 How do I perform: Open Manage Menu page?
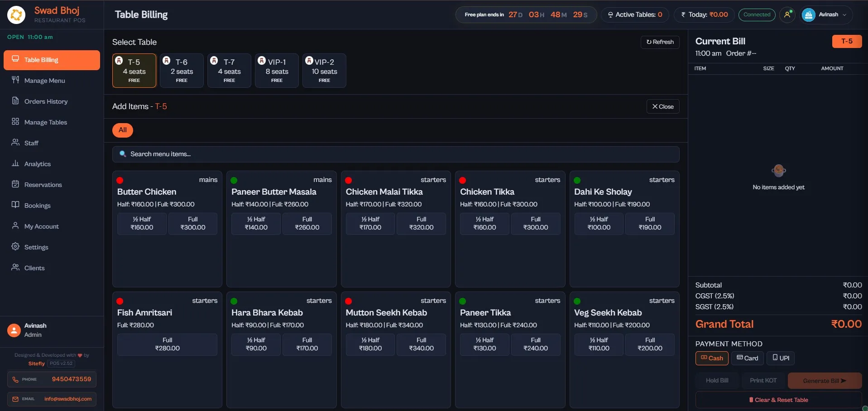tap(52, 81)
